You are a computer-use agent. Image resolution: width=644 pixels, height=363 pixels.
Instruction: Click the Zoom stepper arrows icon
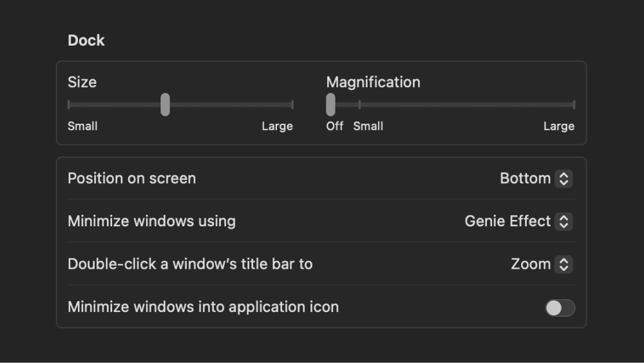point(563,264)
